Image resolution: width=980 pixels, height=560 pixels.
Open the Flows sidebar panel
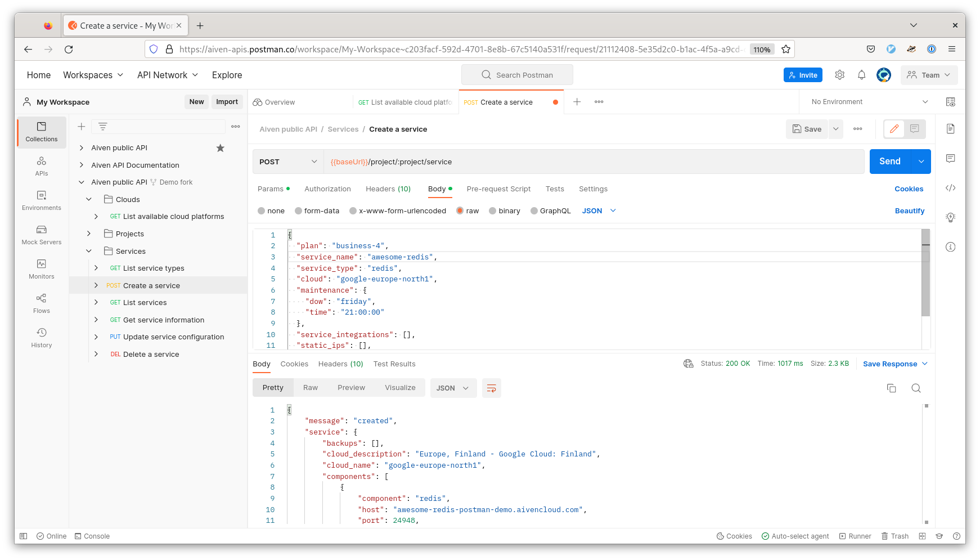click(41, 303)
